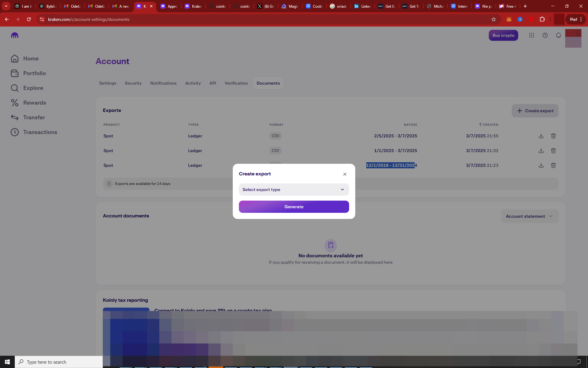
Task: Click the MetaMask fox extension icon
Action: [x=509, y=19]
